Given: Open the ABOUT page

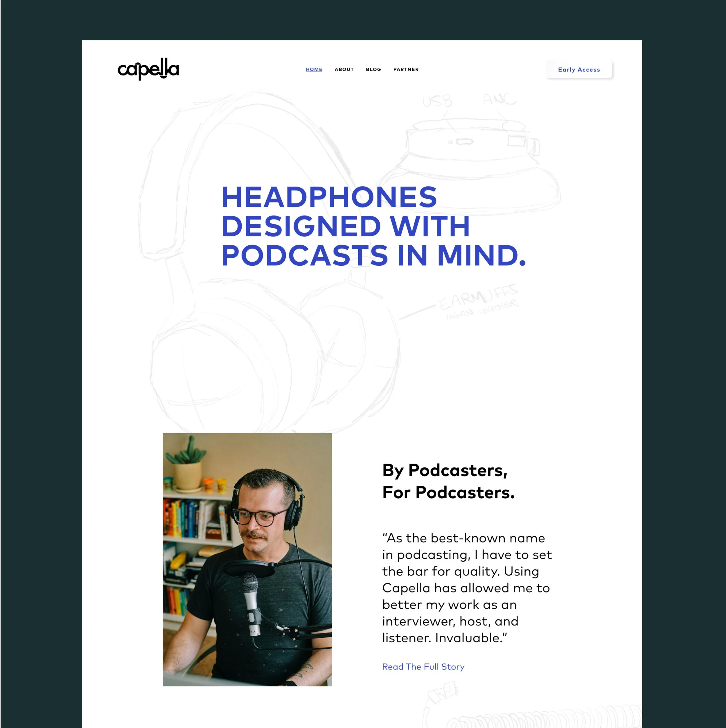Looking at the screenshot, I should (x=344, y=69).
